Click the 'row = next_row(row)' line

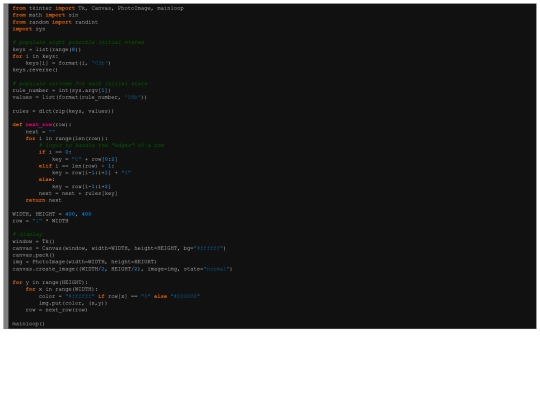pyautogui.click(x=56, y=310)
